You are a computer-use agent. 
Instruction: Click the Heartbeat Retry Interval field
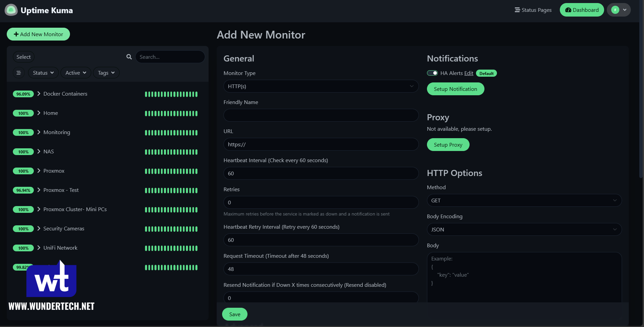pos(321,240)
